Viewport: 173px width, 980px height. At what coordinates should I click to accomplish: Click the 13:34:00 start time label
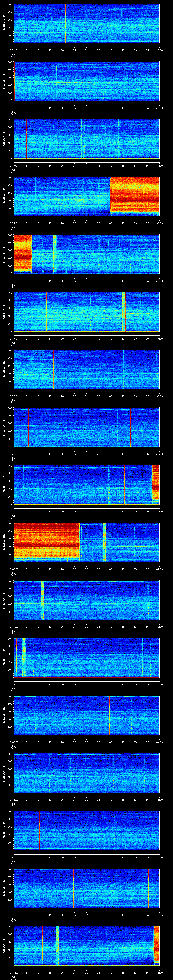tap(13, 223)
